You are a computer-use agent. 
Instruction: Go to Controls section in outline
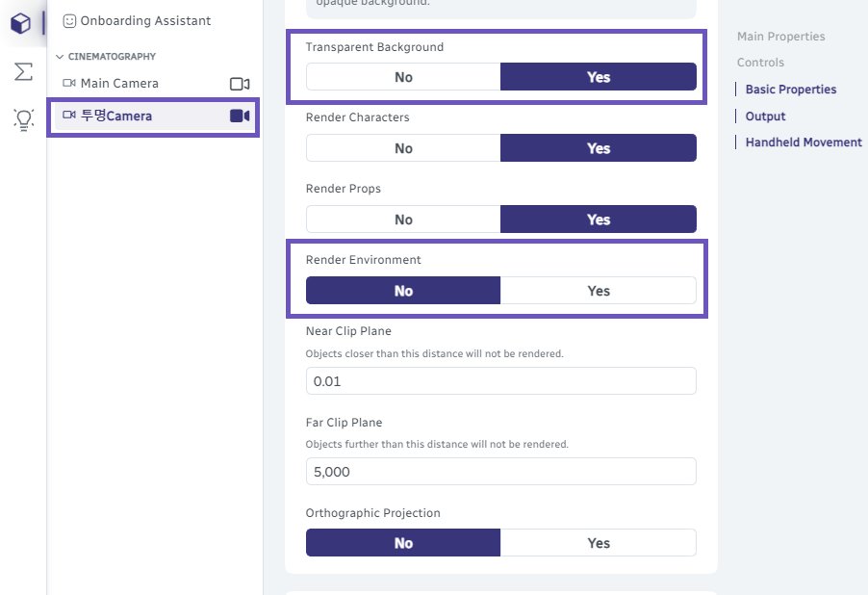(x=760, y=63)
